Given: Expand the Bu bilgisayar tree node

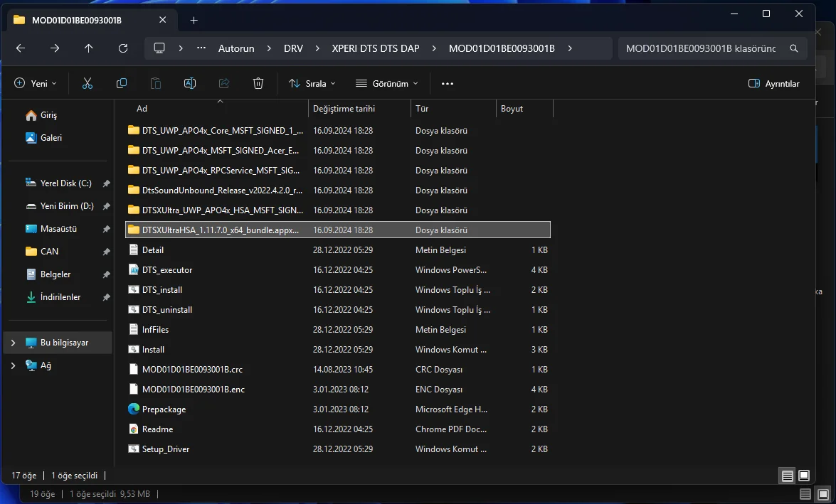Looking at the screenshot, I should click(x=13, y=343).
